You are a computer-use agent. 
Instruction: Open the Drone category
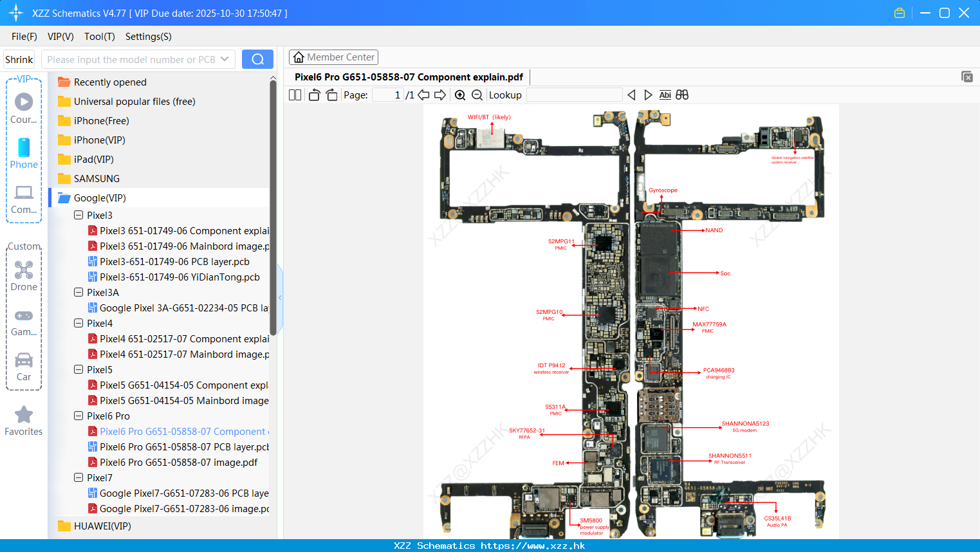click(24, 276)
